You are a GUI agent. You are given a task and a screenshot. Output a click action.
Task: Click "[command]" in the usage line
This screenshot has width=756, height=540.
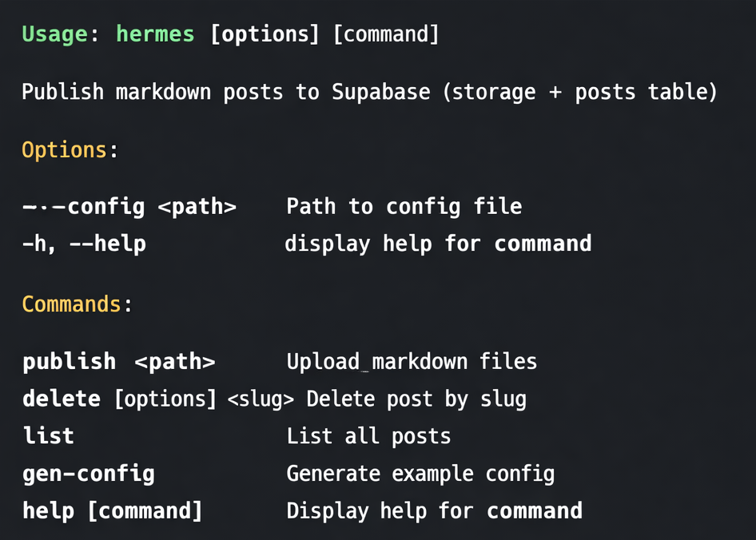[x=385, y=34]
